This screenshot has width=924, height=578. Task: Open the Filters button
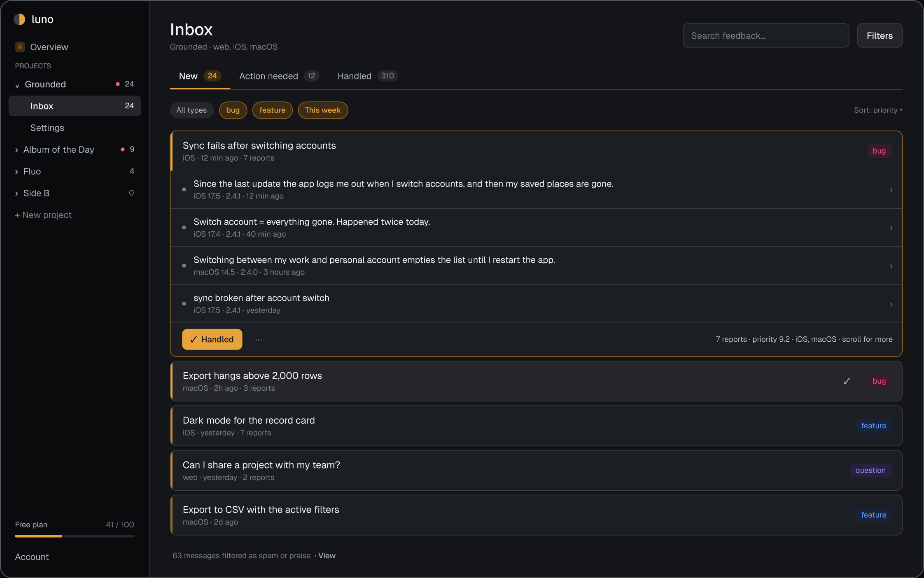pos(880,36)
